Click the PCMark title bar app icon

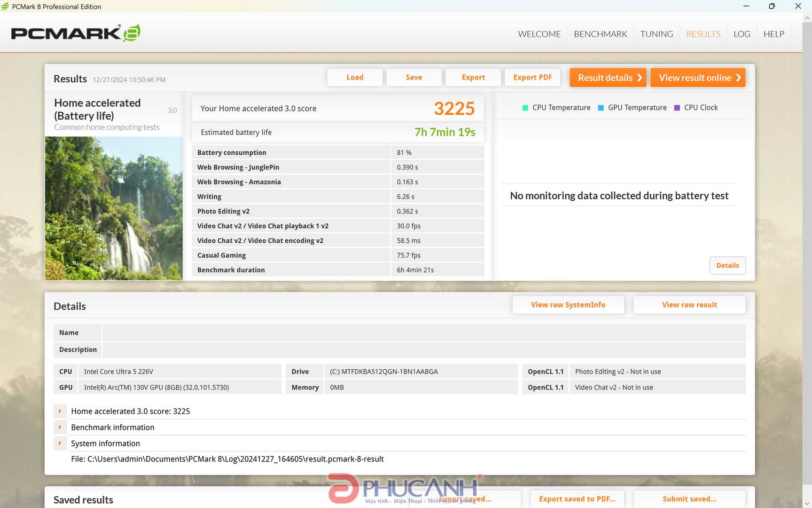(5, 6)
